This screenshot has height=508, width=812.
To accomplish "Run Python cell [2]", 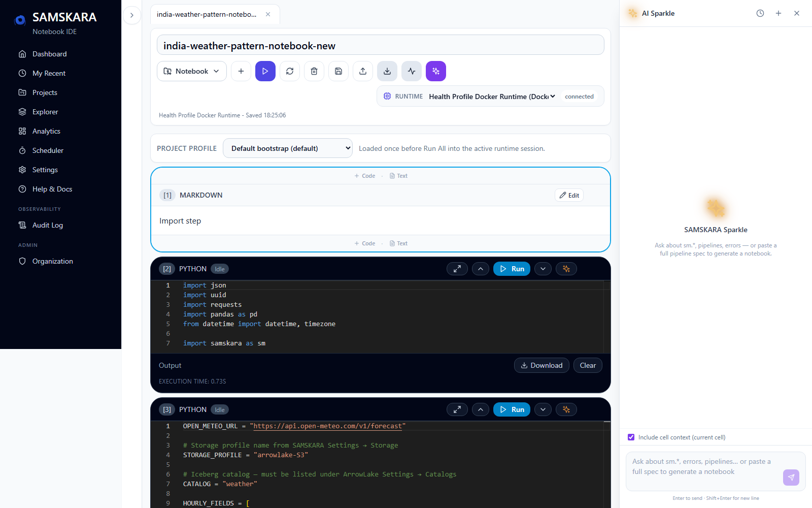I will click(512, 269).
